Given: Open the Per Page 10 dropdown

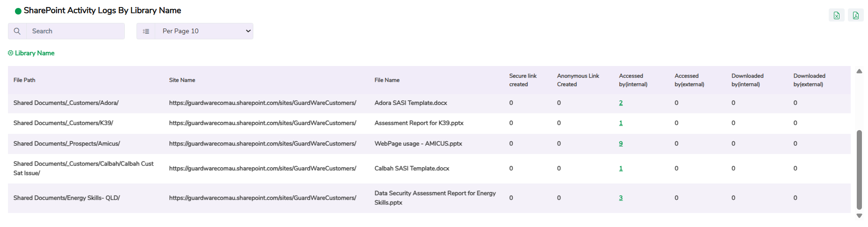Looking at the screenshot, I should pyautogui.click(x=204, y=31).
